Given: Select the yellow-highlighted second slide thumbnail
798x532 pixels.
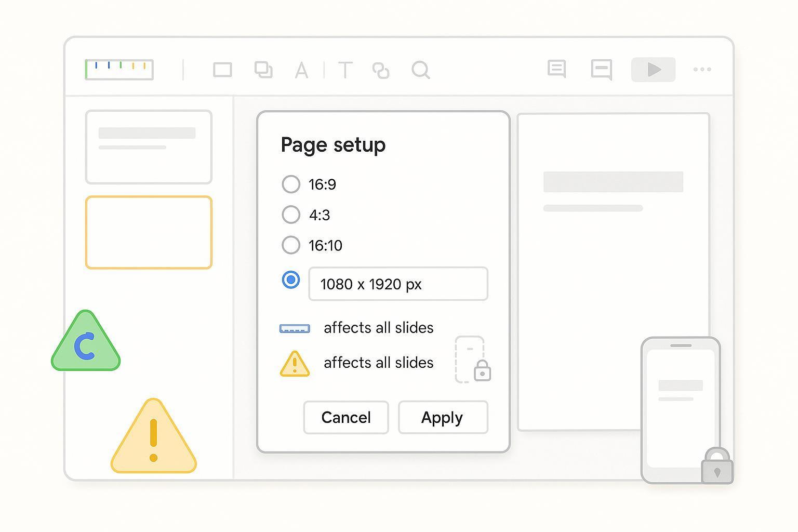Looking at the screenshot, I should [149, 232].
